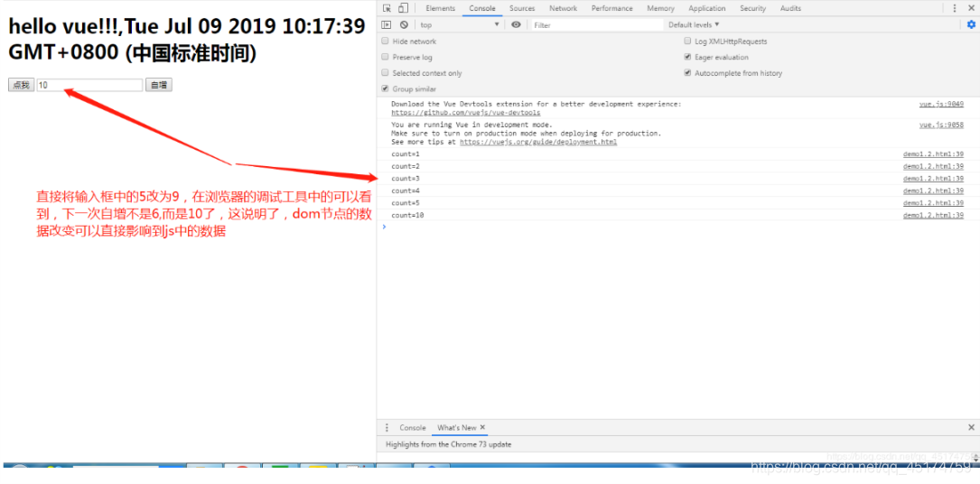Close the DevTools panel with the X
This screenshot has width=980, height=484.
972,8
